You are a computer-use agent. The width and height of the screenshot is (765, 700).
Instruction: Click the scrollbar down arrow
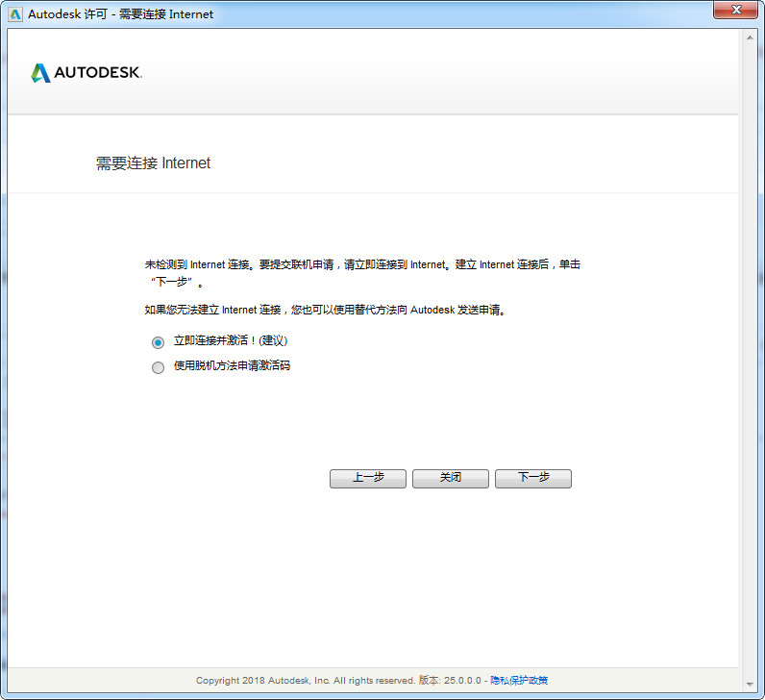pyautogui.click(x=750, y=685)
